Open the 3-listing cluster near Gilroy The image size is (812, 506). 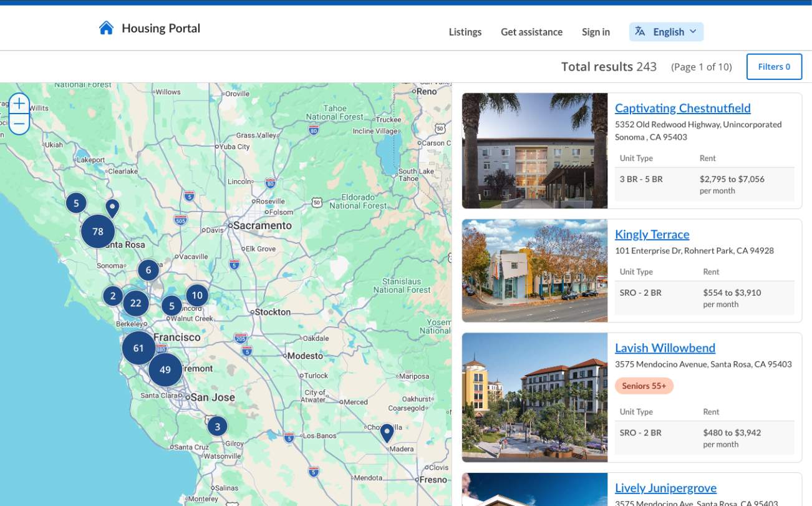(x=218, y=427)
